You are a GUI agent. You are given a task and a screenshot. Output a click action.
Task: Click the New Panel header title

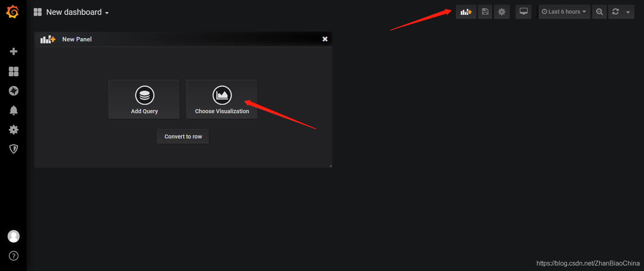(x=77, y=39)
